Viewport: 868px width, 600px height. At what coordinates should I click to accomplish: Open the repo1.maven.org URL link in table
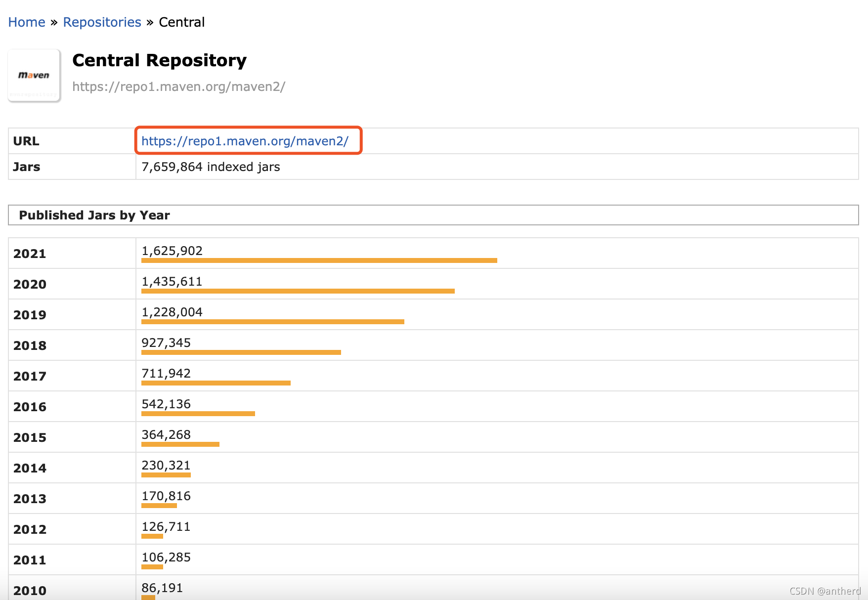click(x=245, y=141)
